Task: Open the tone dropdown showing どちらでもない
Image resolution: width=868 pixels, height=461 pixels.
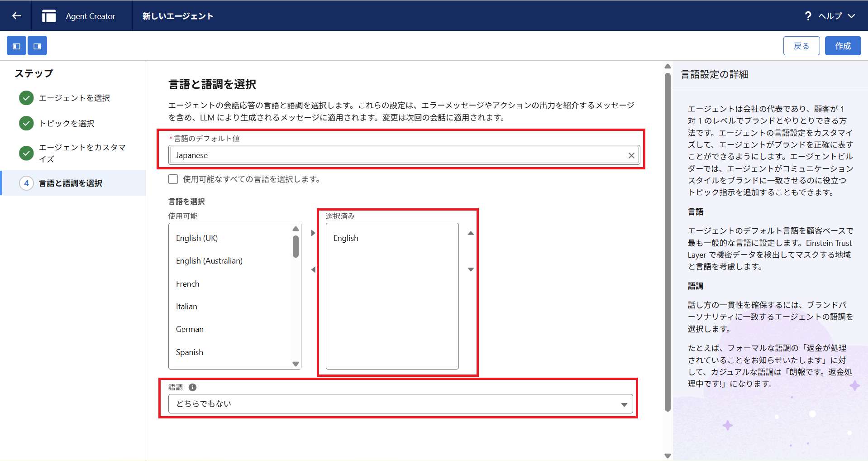Action: click(400, 404)
